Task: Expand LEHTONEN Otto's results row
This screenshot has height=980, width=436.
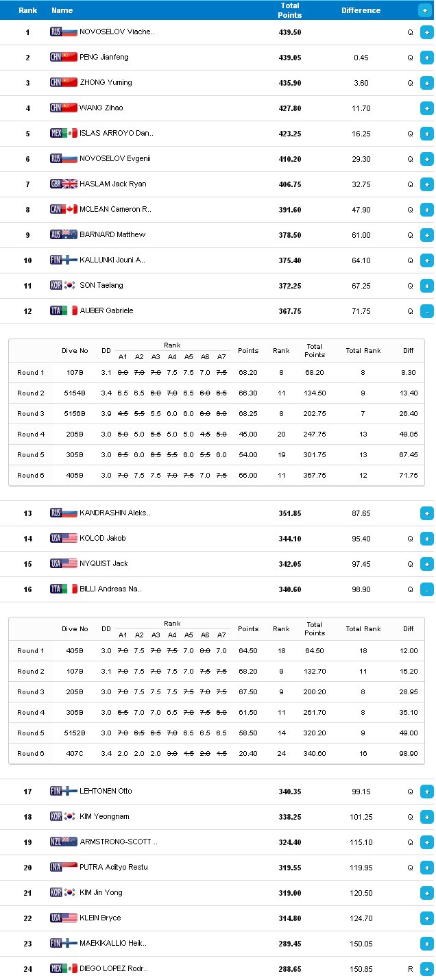Action: tap(426, 792)
